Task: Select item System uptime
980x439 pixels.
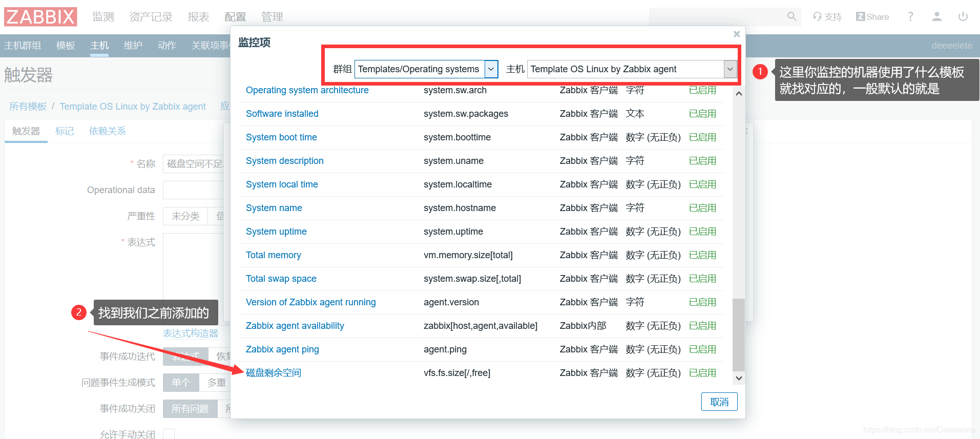Action: pos(276,232)
